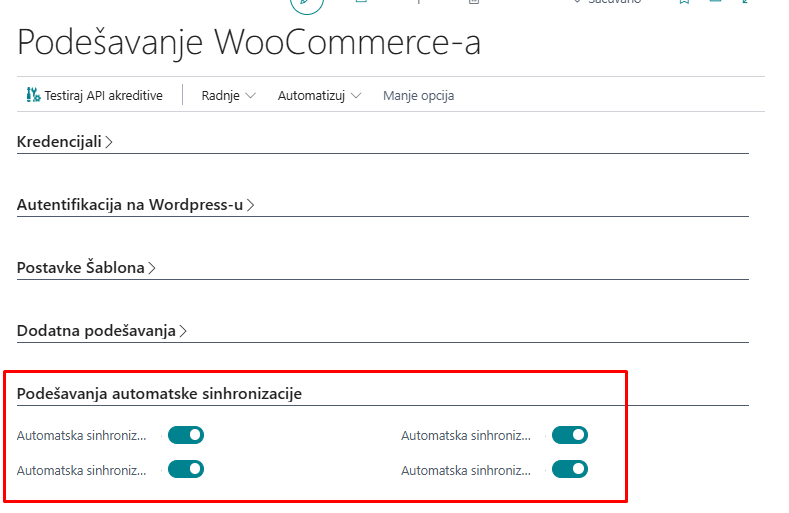
Task: Click Manje opcija to show fewer options
Action: pyautogui.click(x=418, y=96)
